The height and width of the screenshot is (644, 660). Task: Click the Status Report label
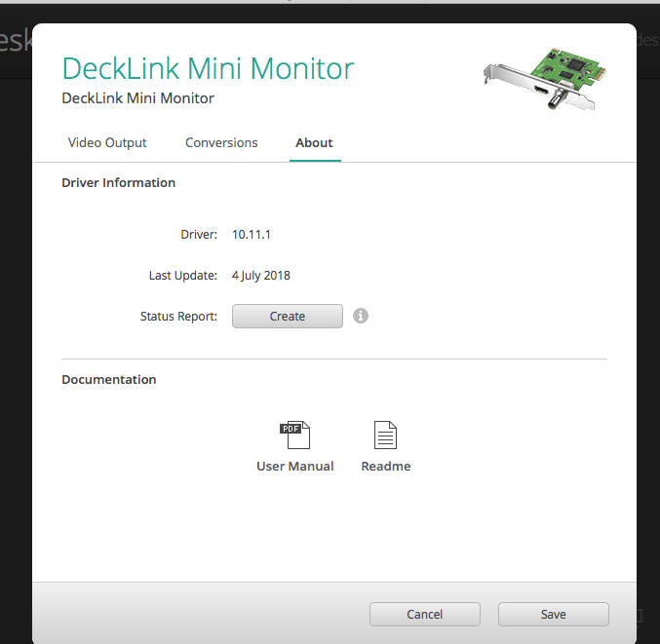pos(178,317)
